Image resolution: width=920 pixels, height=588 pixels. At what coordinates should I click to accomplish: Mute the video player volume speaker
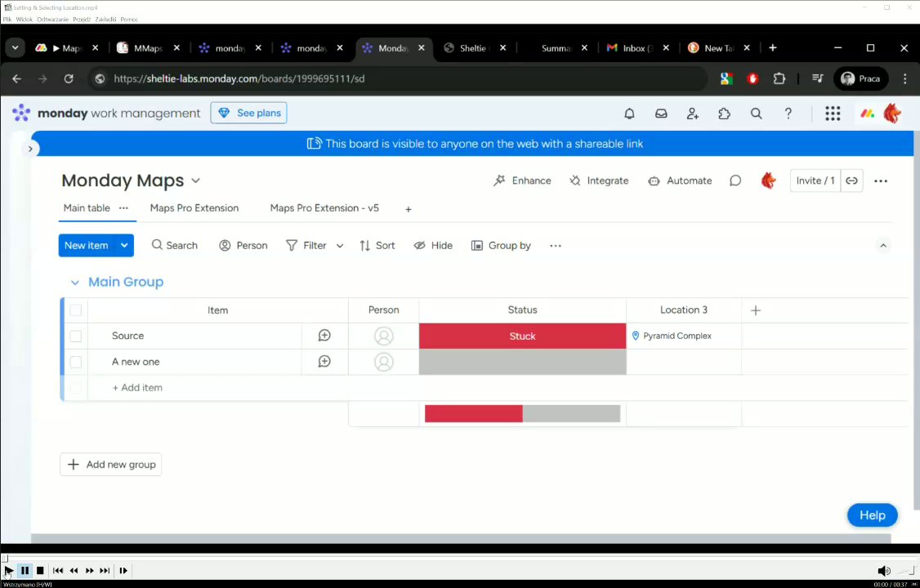click(x=883, y=570)
